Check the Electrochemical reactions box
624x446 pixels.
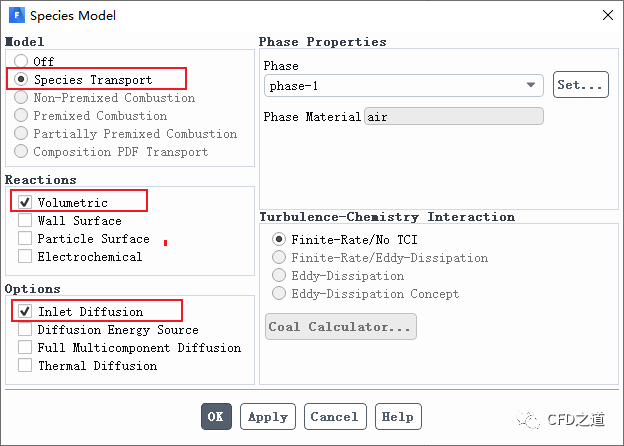pyautogui.click(x=25, y=257)
